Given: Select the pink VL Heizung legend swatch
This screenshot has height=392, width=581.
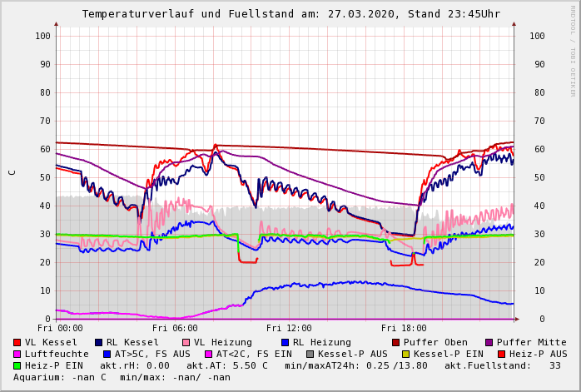Looking at the screenshot, I should tap(186, 342).
